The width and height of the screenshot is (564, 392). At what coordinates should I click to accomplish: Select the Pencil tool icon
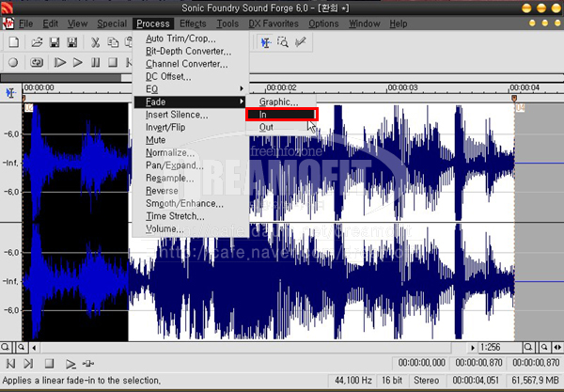tap(301, 42)
